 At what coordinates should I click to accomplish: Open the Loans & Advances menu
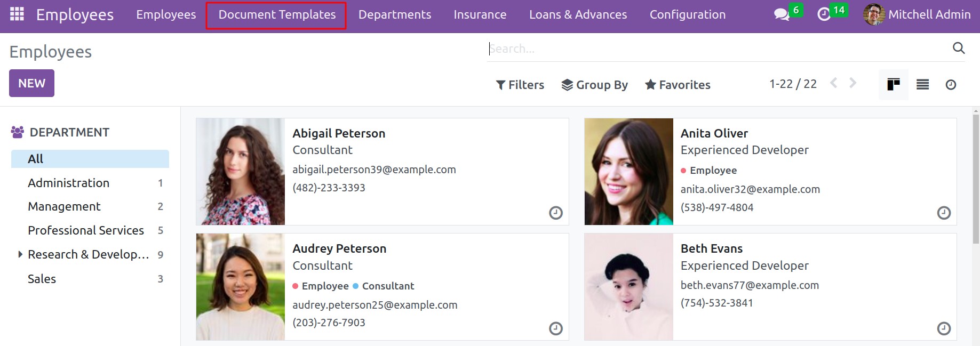578,15
